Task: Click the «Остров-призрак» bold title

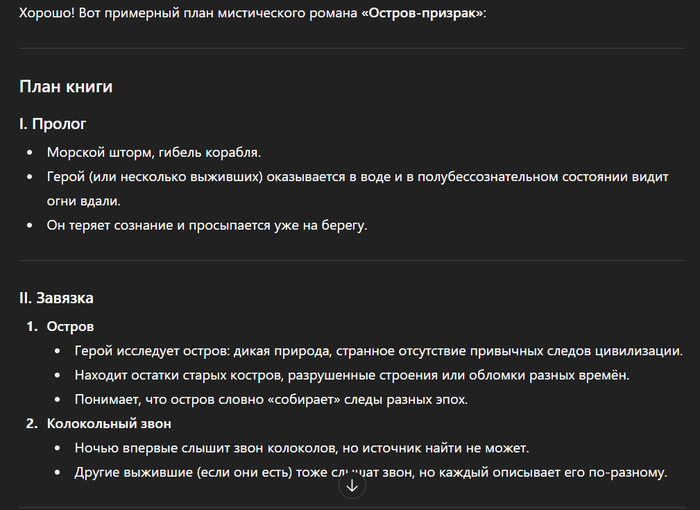Action: [x=423, y=17]
